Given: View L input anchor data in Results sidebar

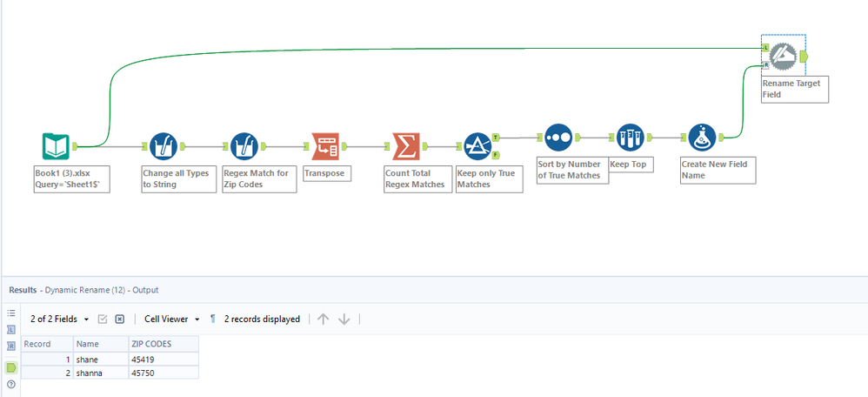Looking at the screenshot, I should point(11,330).
